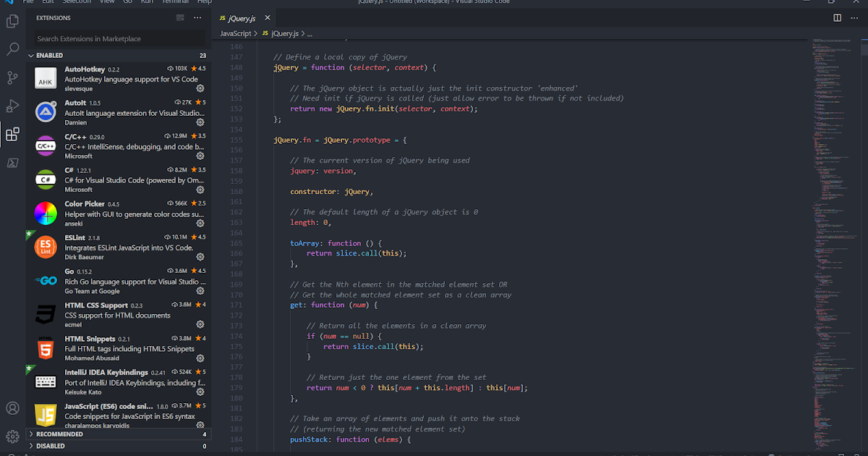Open the Search view in the activity bar
Image resolution: width=868 pixels, height=456 pixels.
coord(12,49)
